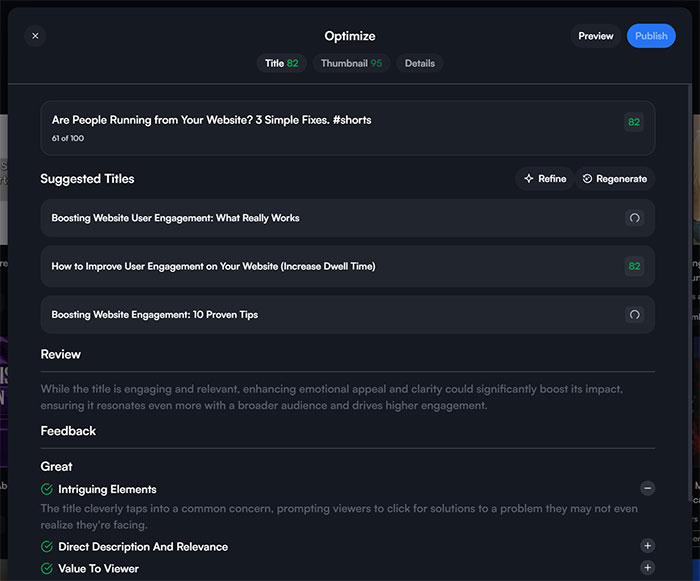Click loading score icon for '10 Proven Tips' title
Screen dimensions: 700x581
634,315
